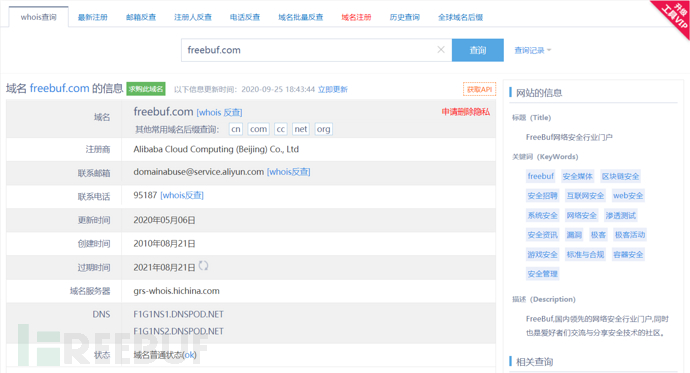The image size is (690, 373).
Task: Select the expiry date 2021年08月21日
Action: click(164, 267)
